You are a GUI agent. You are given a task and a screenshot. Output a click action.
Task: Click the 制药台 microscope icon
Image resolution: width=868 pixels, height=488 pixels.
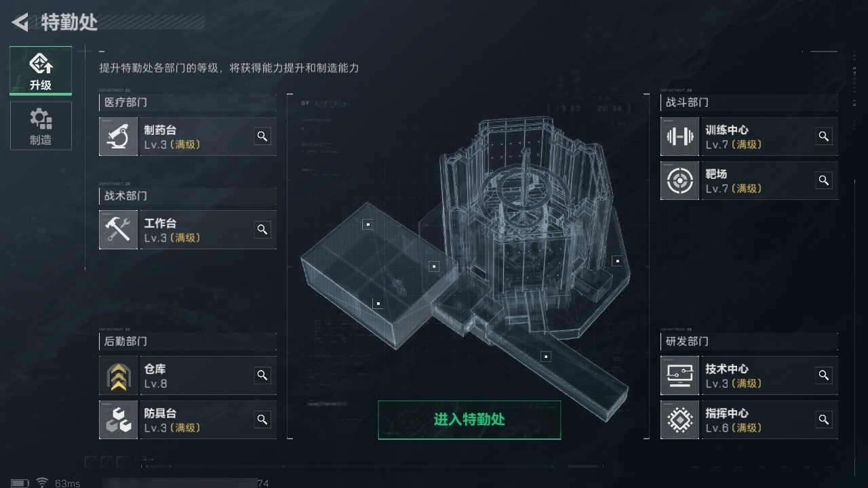tap(118, 137)
